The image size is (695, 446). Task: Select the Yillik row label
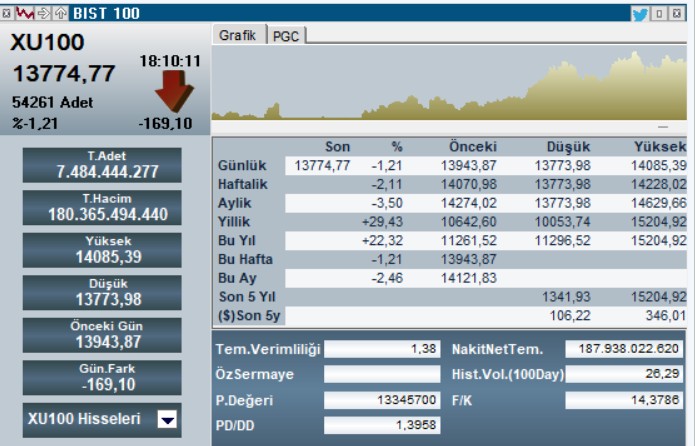click(x=234, y=222)
